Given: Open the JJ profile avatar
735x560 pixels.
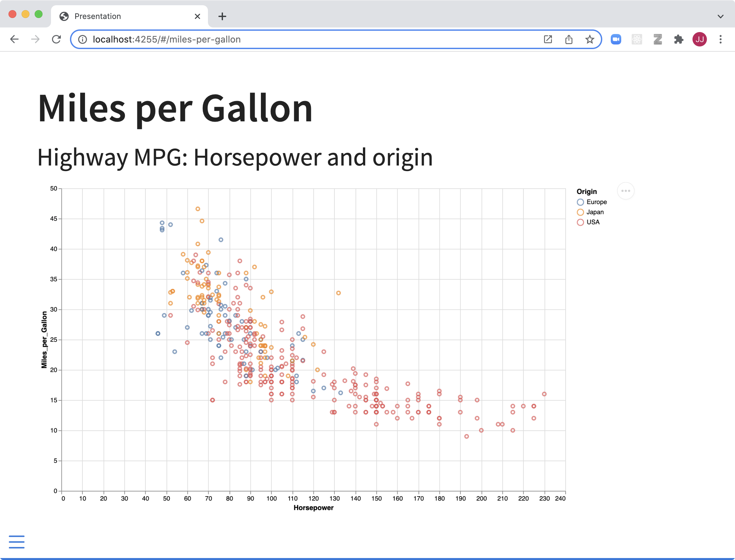Looking at the screenshot, I should [699, 39].
